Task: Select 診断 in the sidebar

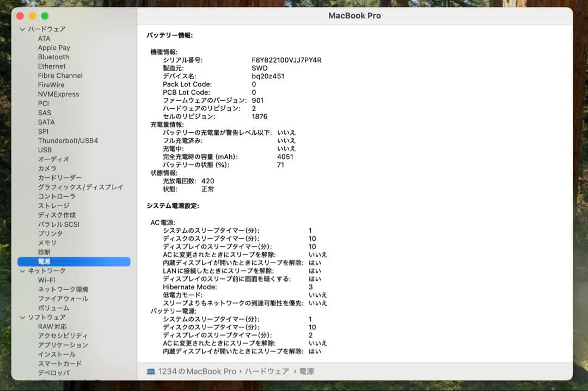Action: (x=44, y=252)
